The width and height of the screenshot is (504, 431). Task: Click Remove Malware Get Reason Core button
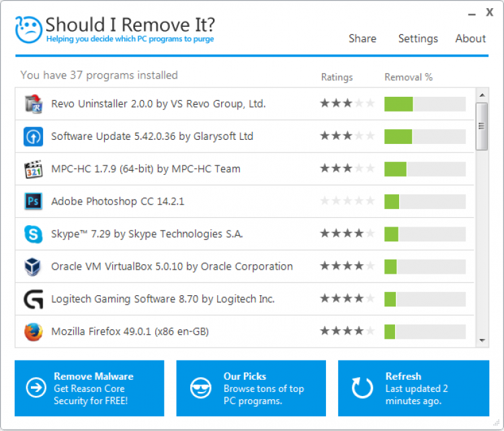(89, 388)
